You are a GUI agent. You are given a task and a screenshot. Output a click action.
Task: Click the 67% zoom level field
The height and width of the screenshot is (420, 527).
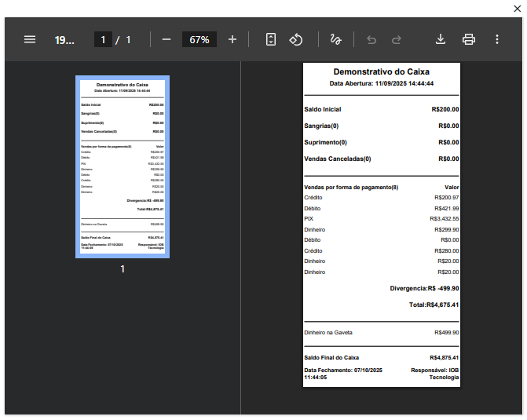pos(199,39)
